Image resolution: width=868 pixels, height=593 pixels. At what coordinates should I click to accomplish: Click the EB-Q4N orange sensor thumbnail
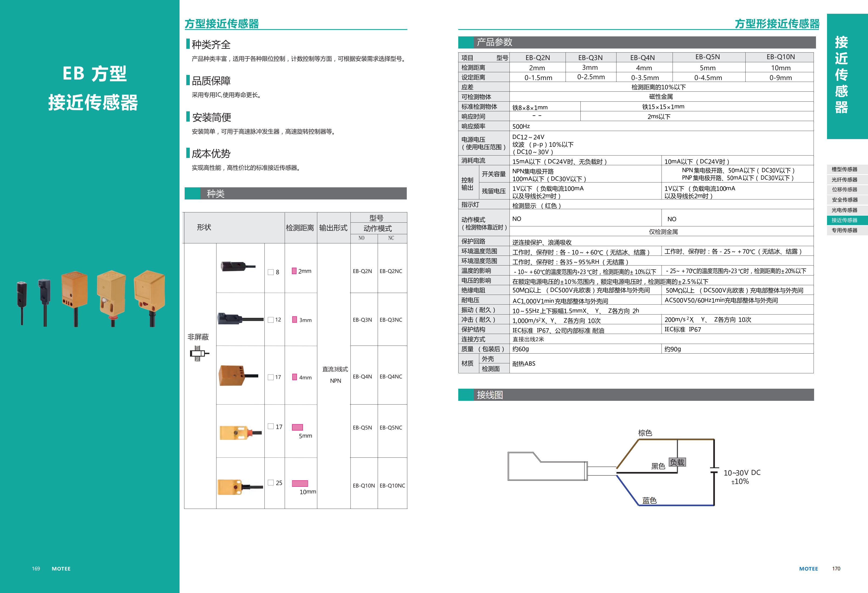[x=238, y=376]
